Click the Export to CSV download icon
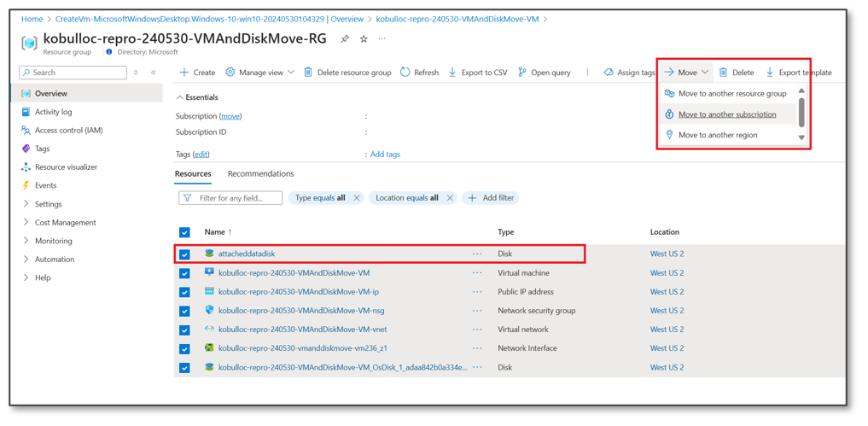The width and height of the screenshot is (868, 426). point(452,72)
